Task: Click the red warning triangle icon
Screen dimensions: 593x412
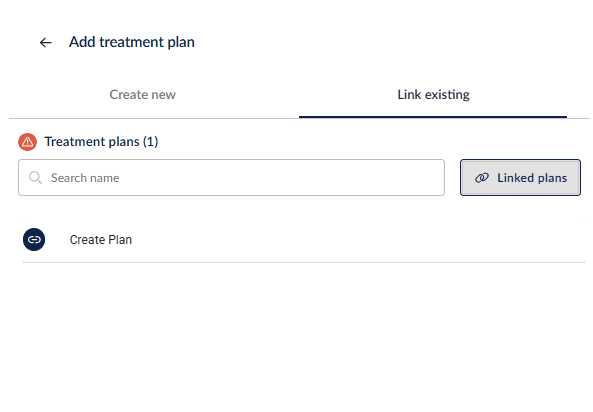Action: (28, 142)
